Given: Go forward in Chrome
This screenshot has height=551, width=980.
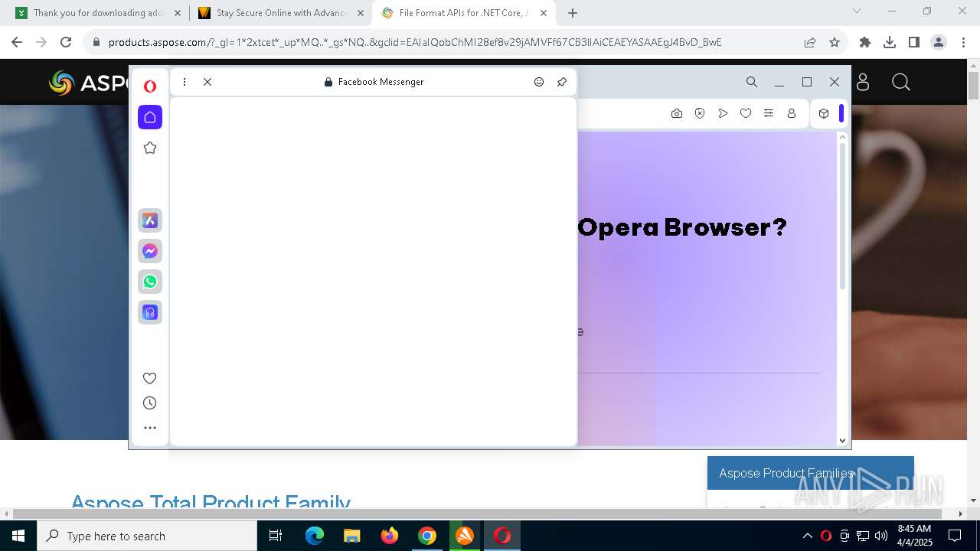Looking at the screenshot, I should [41, 42].
